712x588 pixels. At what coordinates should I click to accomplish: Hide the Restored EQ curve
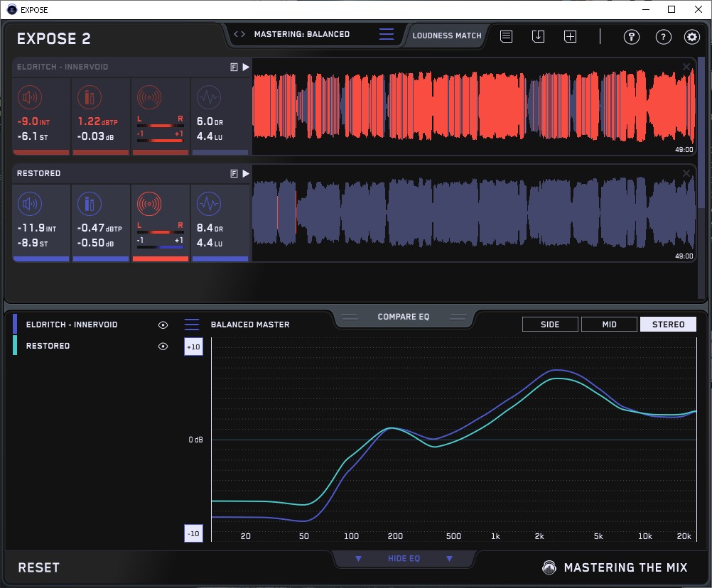[x=163, y=346]
